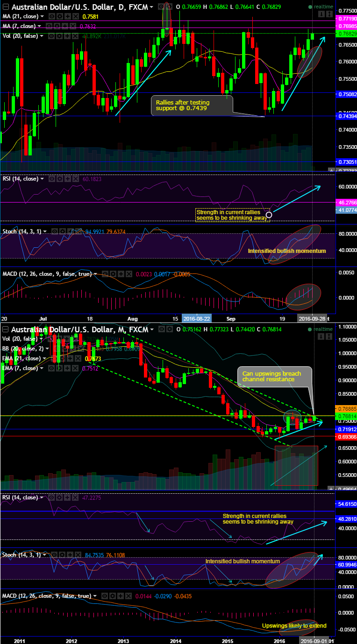The width and height of the screenshot is (357, 644).
Task: Expand dropdown arrow of daily Stoch (14, 3, 1)
Action: [45, 231]
